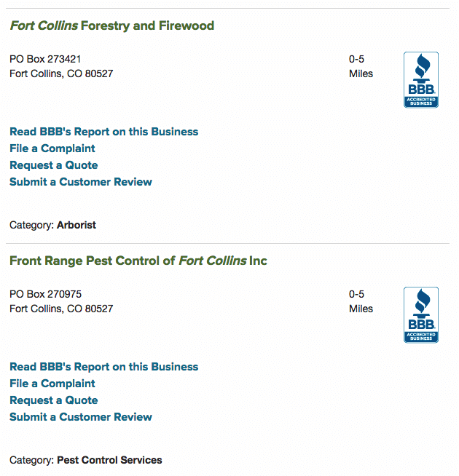Select Fort Collins, CO 80527 under PO Box 270975
Screen dimensions: 459x476
pyautogui.click(x=61, y=309)
